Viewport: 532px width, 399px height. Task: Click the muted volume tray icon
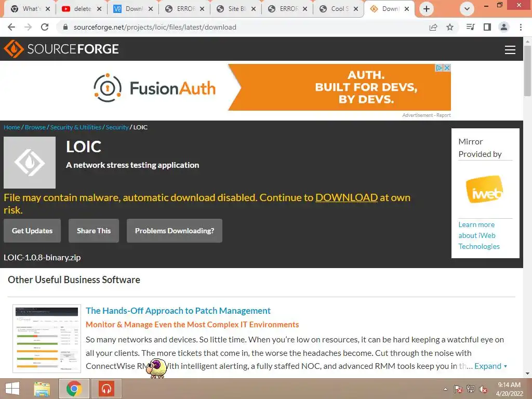[483, 389]
